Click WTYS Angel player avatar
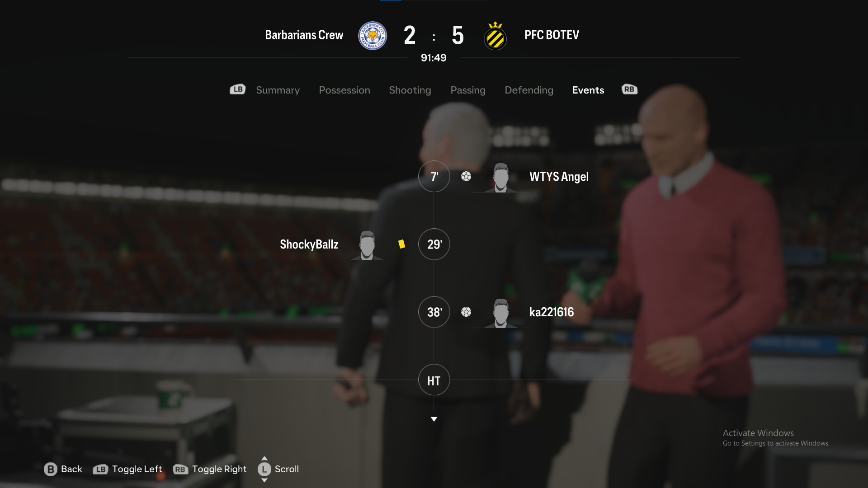 tap(500, 178)
